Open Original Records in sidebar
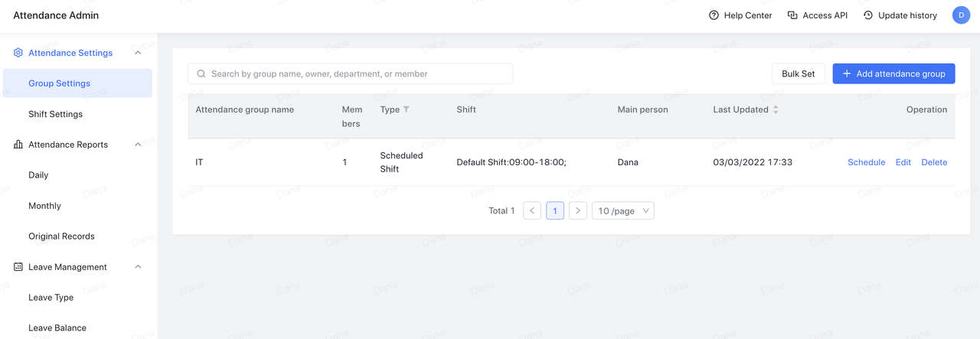 tap(61, 236)
